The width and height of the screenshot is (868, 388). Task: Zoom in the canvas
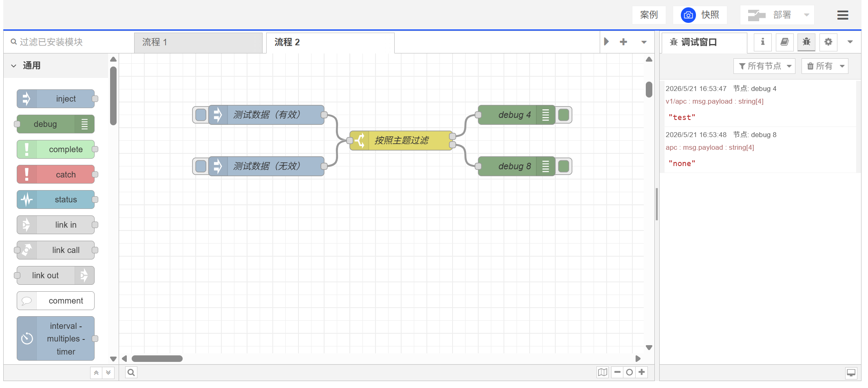(x=642, y=372)
